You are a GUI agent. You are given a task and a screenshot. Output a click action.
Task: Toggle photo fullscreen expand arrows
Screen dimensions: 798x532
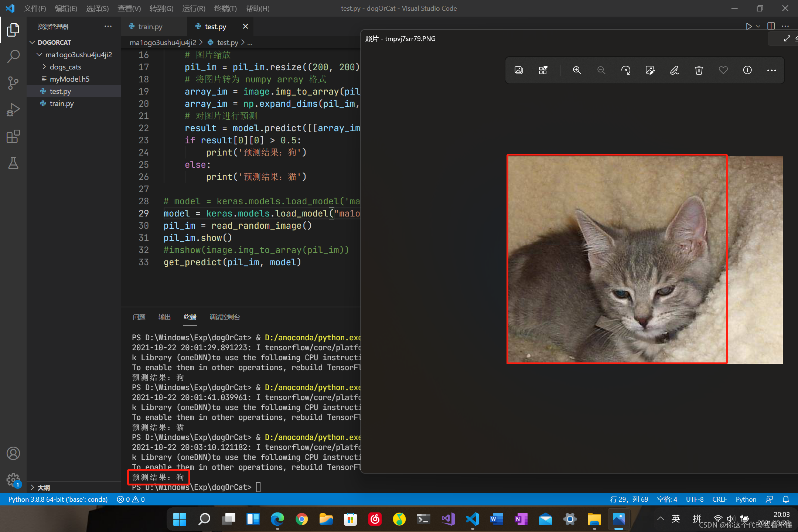[787, 38]
